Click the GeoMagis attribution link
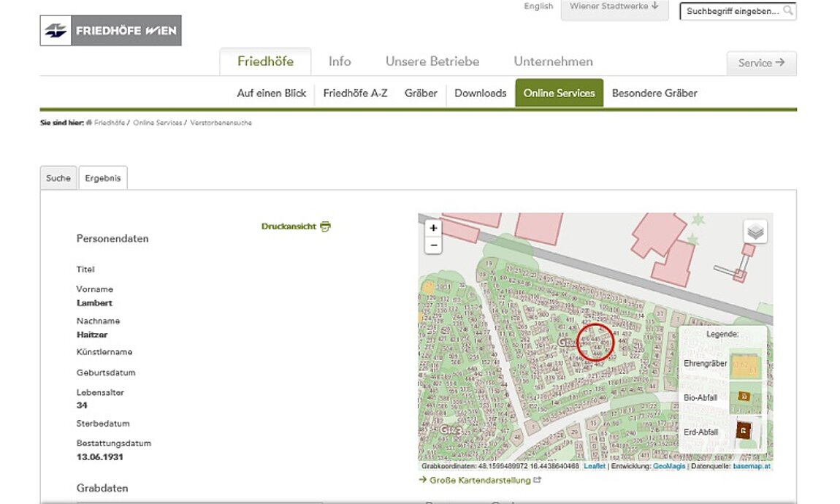Screen dimensions: 840x504 (x=669, y=467)
